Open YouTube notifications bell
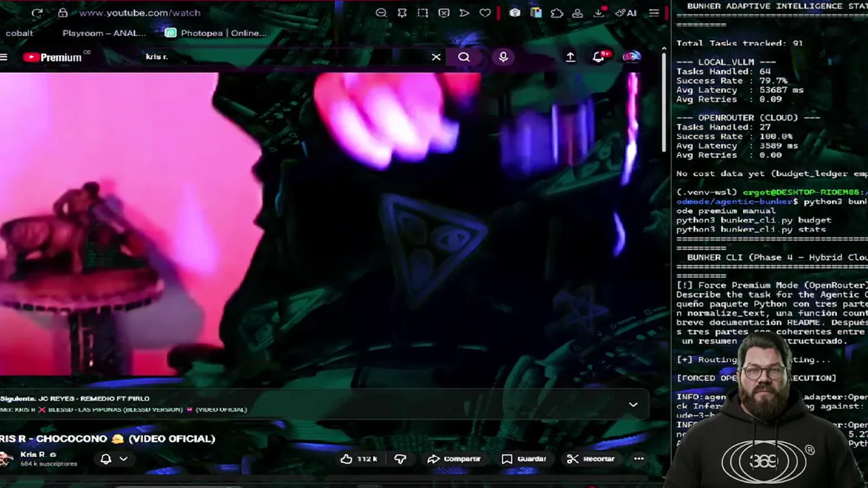The height and width of the screenshot is (488, 868). (x=598, y=57)
